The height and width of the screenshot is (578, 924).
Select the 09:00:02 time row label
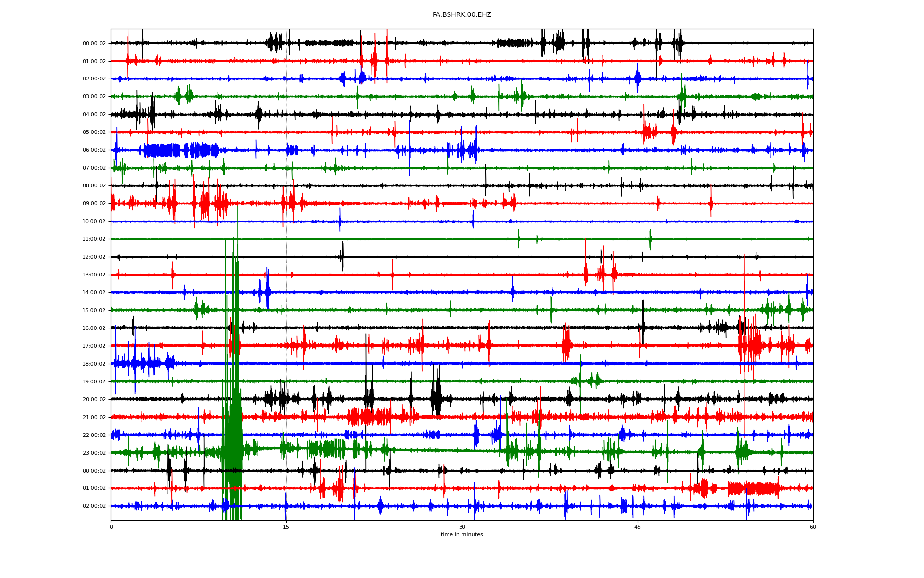click(x=94, y=204)
